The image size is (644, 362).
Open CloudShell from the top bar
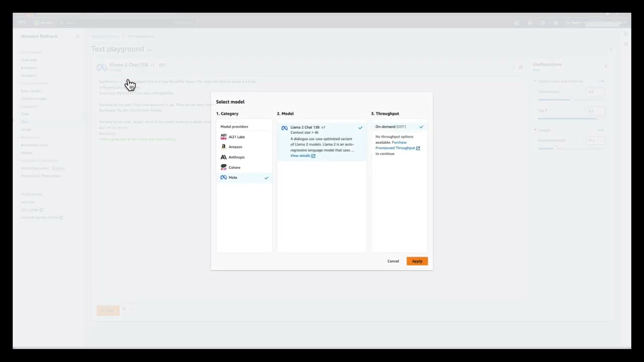click(x=517, y=23)
